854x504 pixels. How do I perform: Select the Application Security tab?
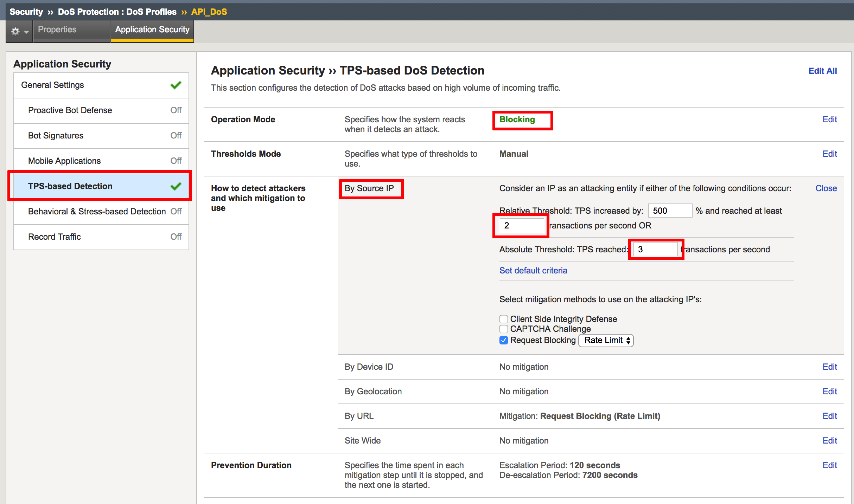coord(152,30)
